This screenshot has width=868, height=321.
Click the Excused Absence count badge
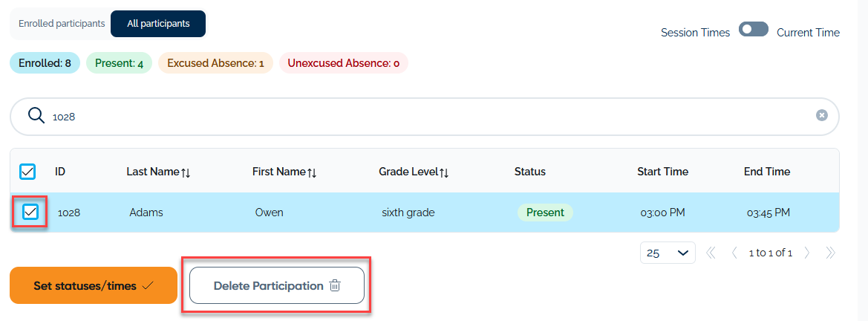click(215, 63)
